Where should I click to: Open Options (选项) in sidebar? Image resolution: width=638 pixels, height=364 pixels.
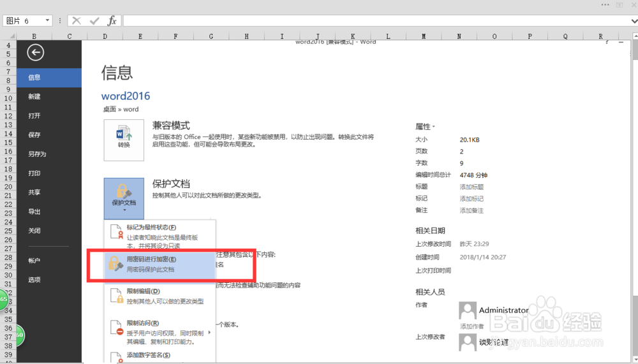click(49, 279)
